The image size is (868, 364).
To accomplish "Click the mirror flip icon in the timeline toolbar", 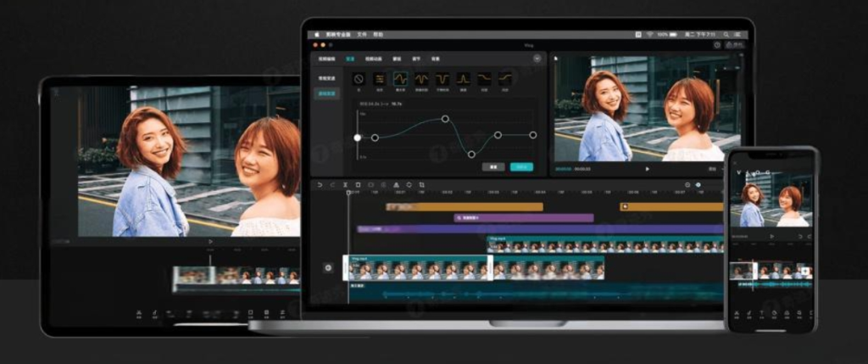I will coord(396,185).
